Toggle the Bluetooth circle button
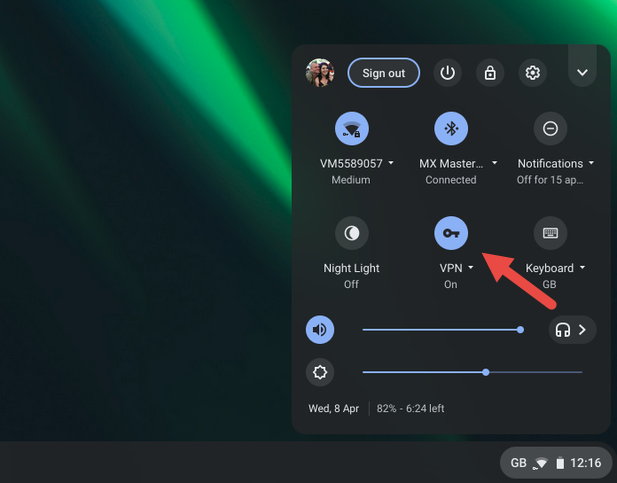The width and height of the screenshot is (617, 483). pyautogui.click(x=451, y=128)
